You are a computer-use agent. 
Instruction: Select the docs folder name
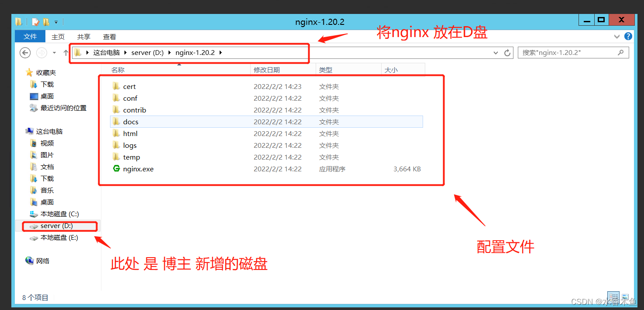[131, 122]
